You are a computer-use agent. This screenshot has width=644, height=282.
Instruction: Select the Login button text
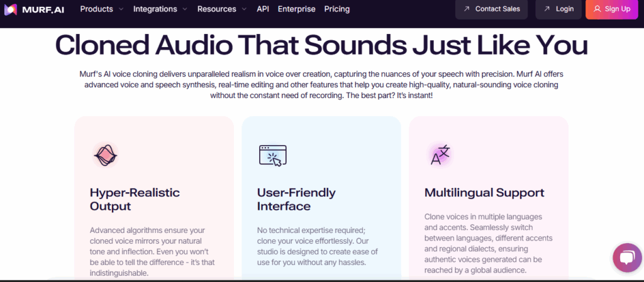pyautogui.click(x=565, y=9)
